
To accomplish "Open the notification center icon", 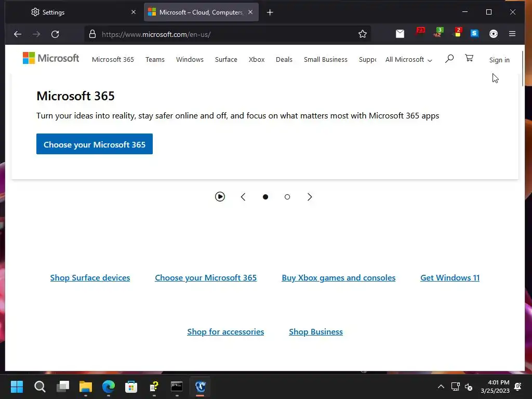I will 518,387.
